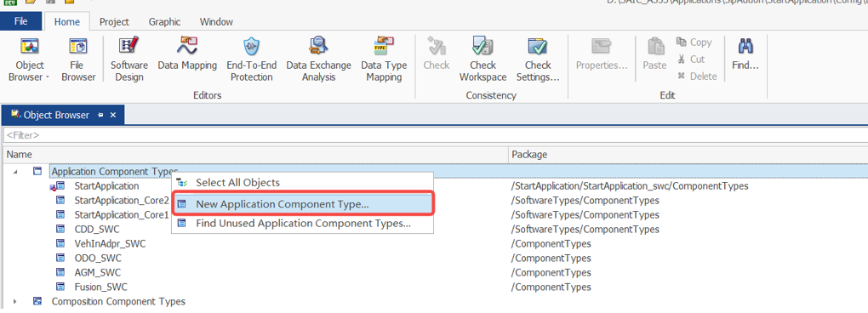Open End-To-End Protection editor

click(251, 60)
